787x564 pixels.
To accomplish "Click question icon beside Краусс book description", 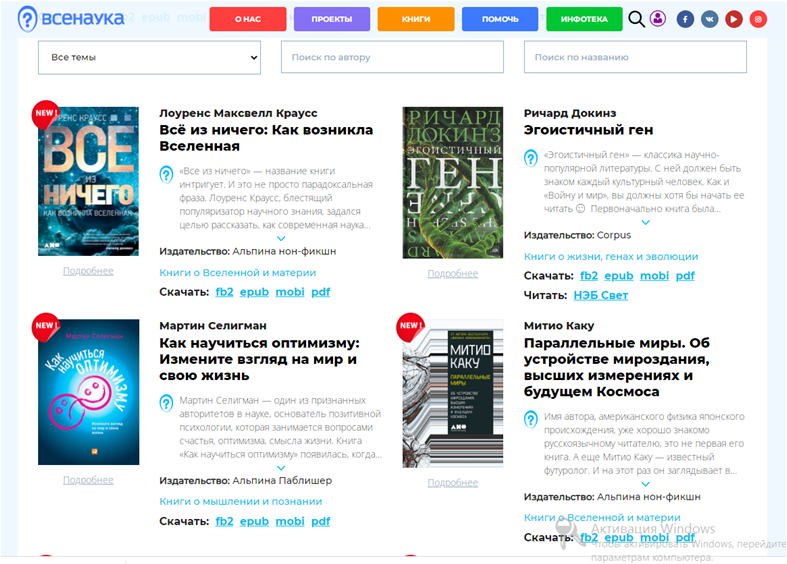I will [166, 174].
